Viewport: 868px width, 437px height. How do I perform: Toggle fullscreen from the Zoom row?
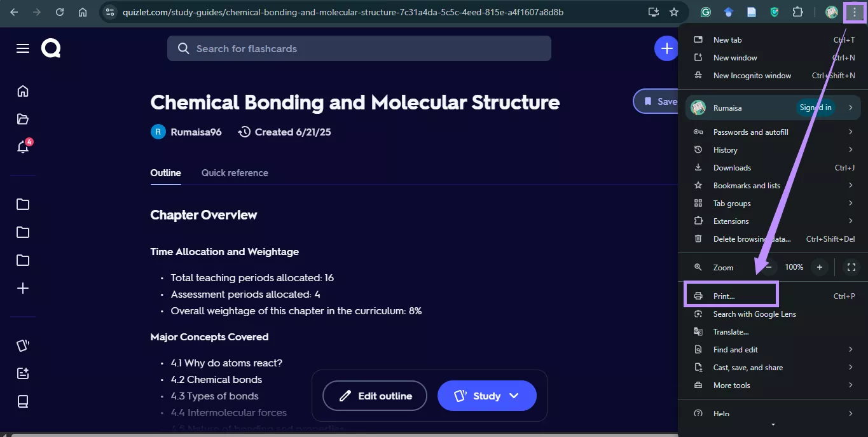point(851,267)
